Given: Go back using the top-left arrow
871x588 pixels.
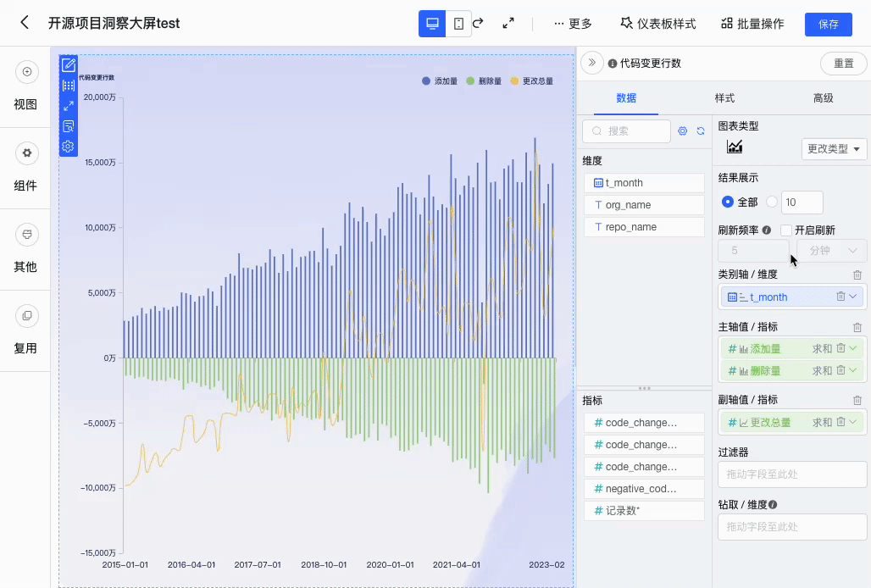Looking at the screenshot, I should (25, 23).
